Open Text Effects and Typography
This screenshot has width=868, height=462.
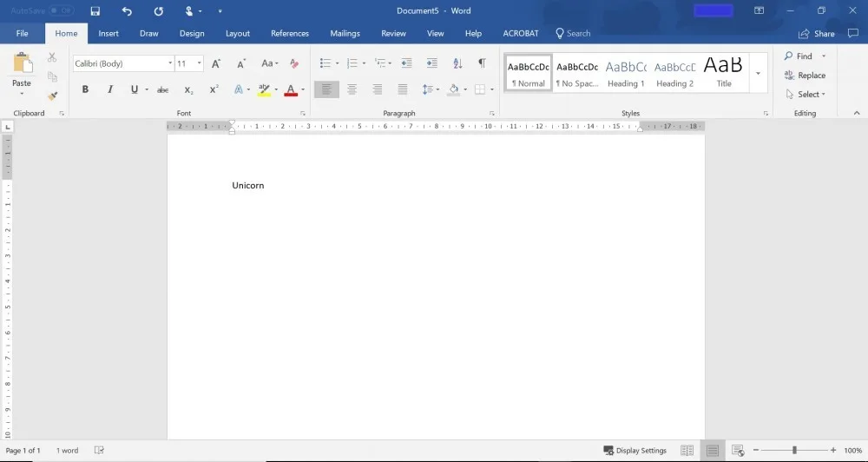(239, 89)
